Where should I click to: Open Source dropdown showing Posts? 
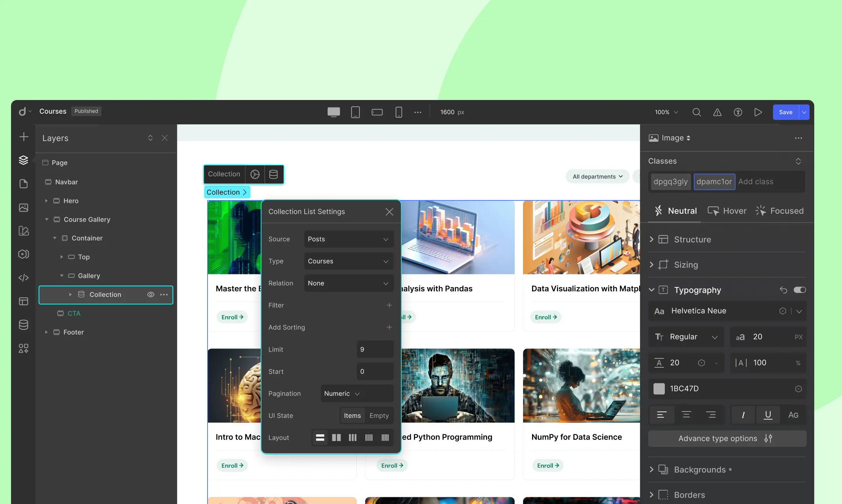coord(349,239)
